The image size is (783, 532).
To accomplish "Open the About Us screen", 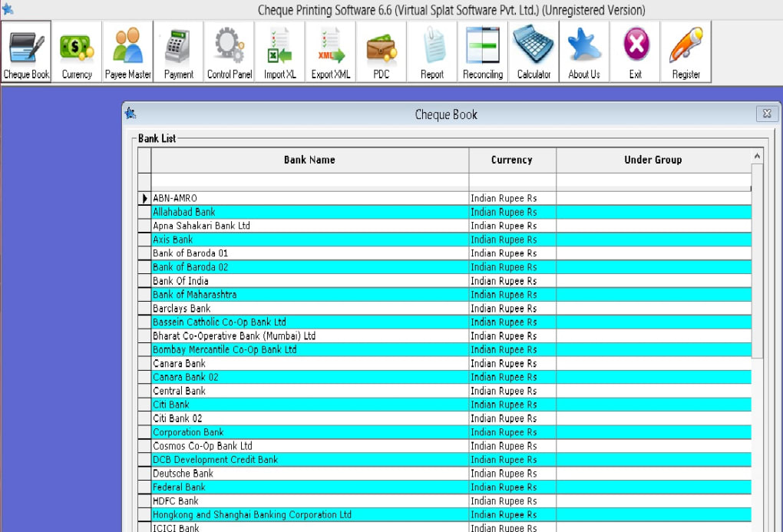I will click(583, 51).
